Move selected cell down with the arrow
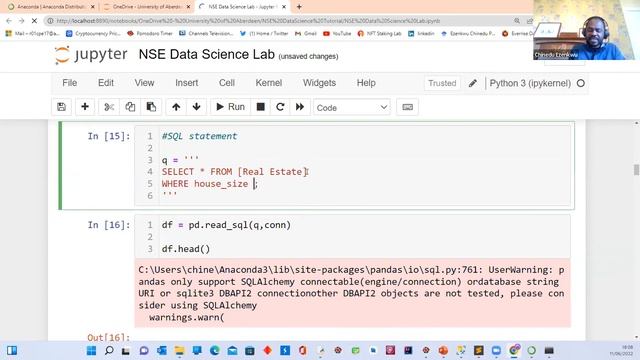The width and height of the screenshot is (640, 360). [x=196, y=107]
